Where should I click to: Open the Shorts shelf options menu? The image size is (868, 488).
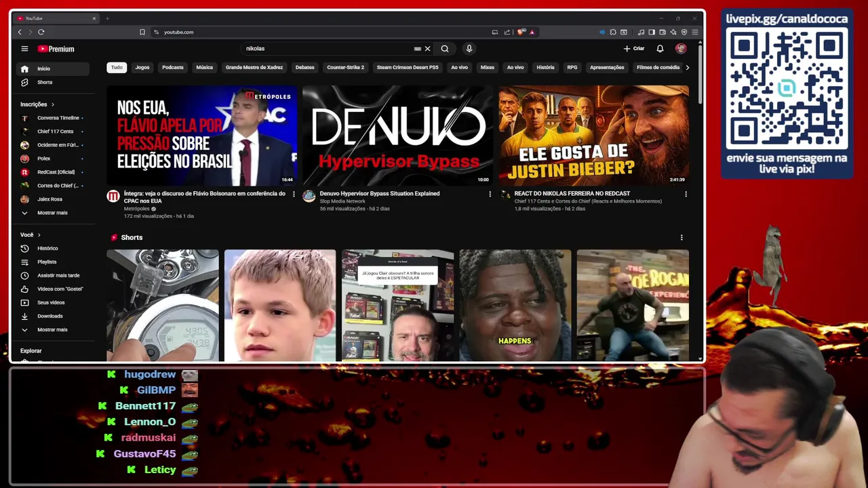pyautogui.click(x=682, y=237)
